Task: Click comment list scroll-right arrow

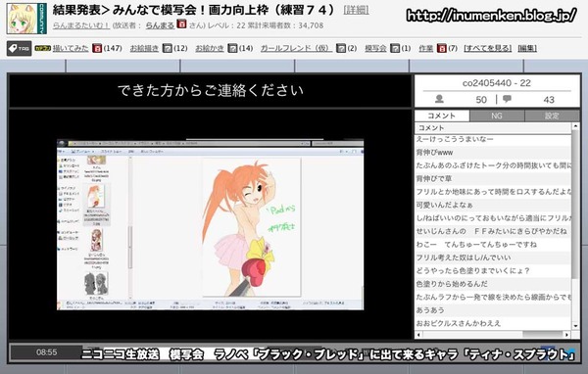Action: point(567,334)
